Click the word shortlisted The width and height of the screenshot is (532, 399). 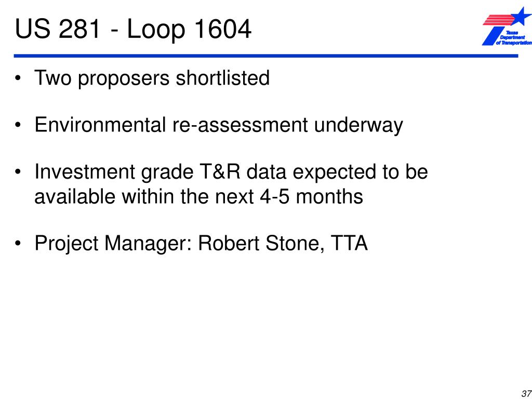coord(222,78)
